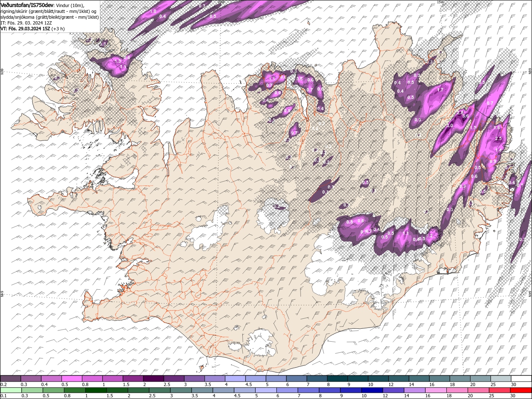Select the dark teal 8 snow-scale swatch
Screen dimensions: 532x399
(x=337, y=379)
